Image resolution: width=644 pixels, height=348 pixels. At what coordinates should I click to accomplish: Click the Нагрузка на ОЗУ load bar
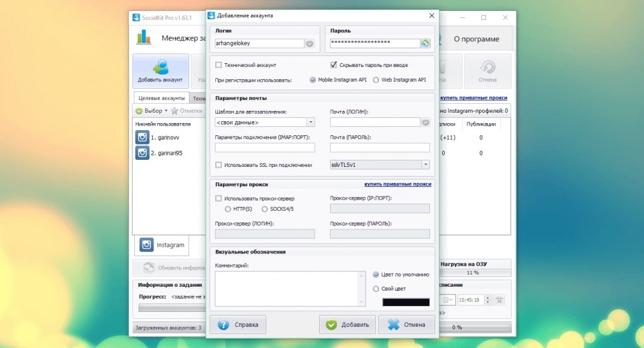pyautogui.click(x=475, y=273)
